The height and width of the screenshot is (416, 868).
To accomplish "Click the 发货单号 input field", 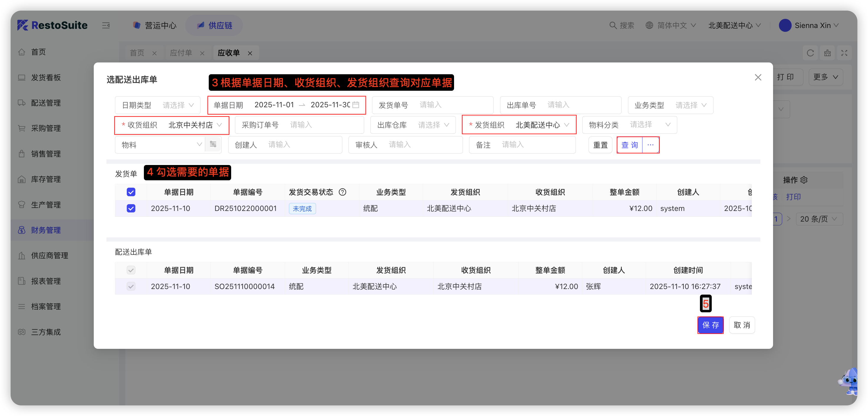I will click(x=451, y=105).
